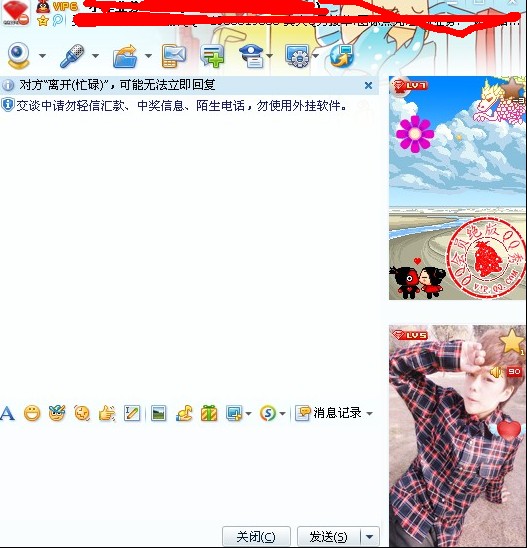Click the speaker 90 icon on QQ show
The width and height of the screenshot is (527, 548).
[506, 372]
